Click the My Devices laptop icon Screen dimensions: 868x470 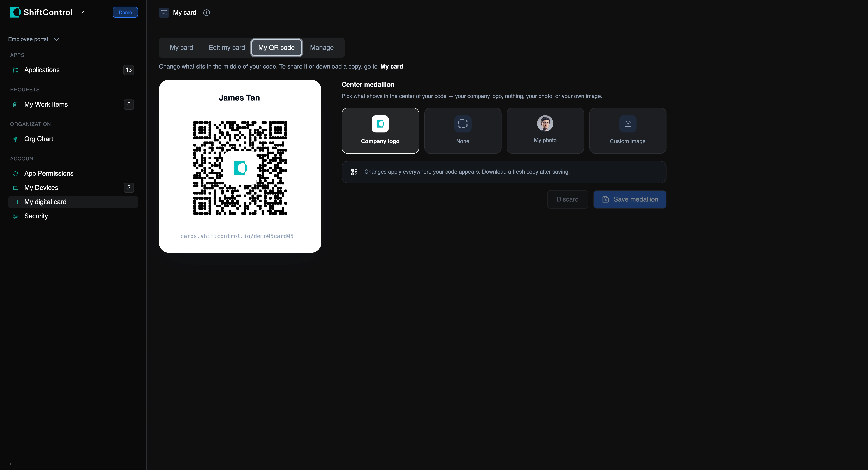point(15,188)
